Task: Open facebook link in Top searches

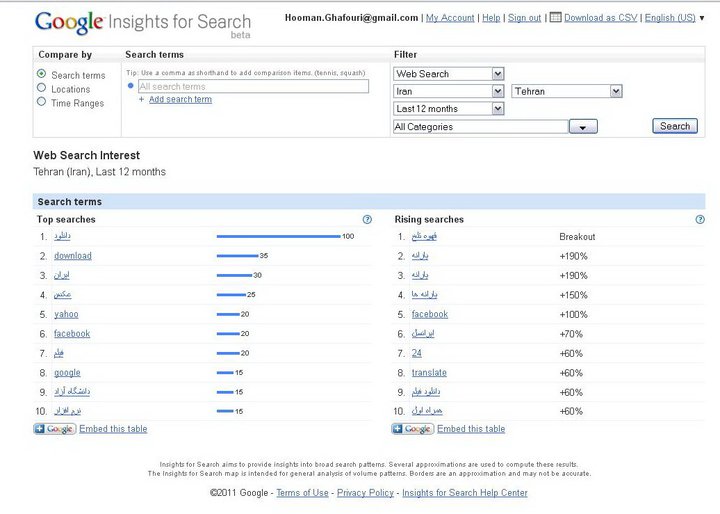Action: point(72,334)
